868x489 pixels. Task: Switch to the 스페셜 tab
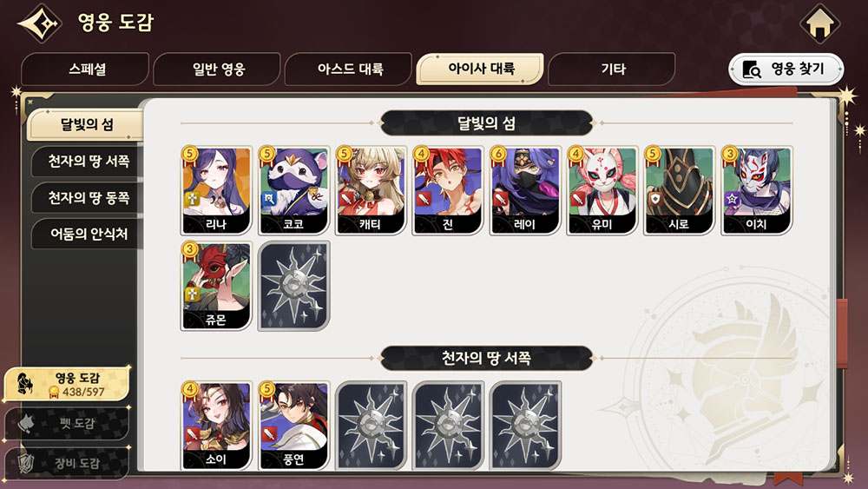tap(85, 69)
